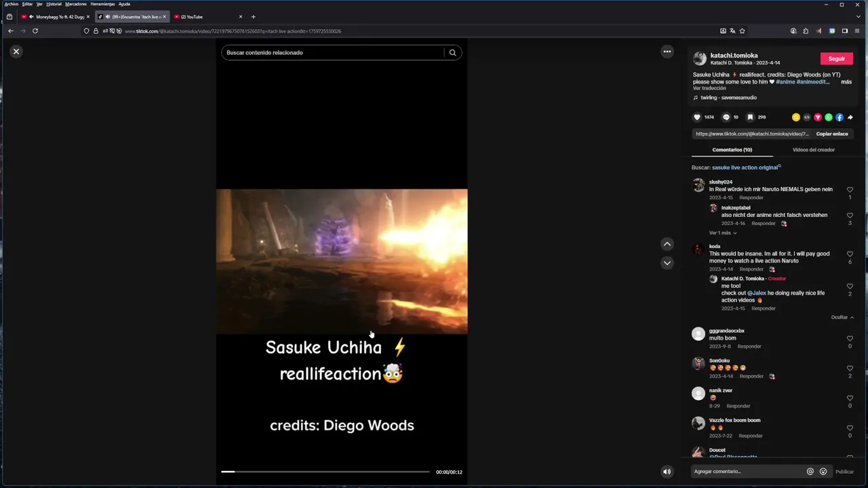The image size is (868, 488).
Task: Go to next video with down chevron
Action: 667,263
